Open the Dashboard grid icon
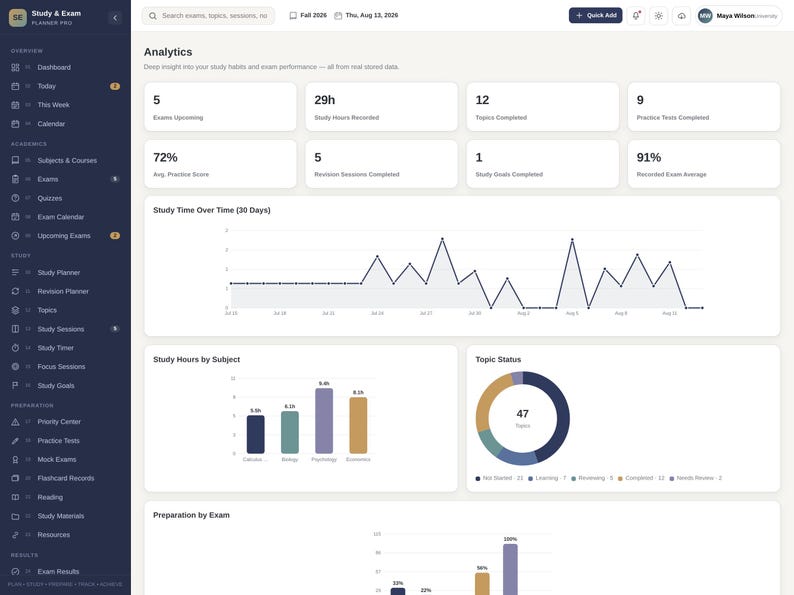794x595 pixels. 15,67
